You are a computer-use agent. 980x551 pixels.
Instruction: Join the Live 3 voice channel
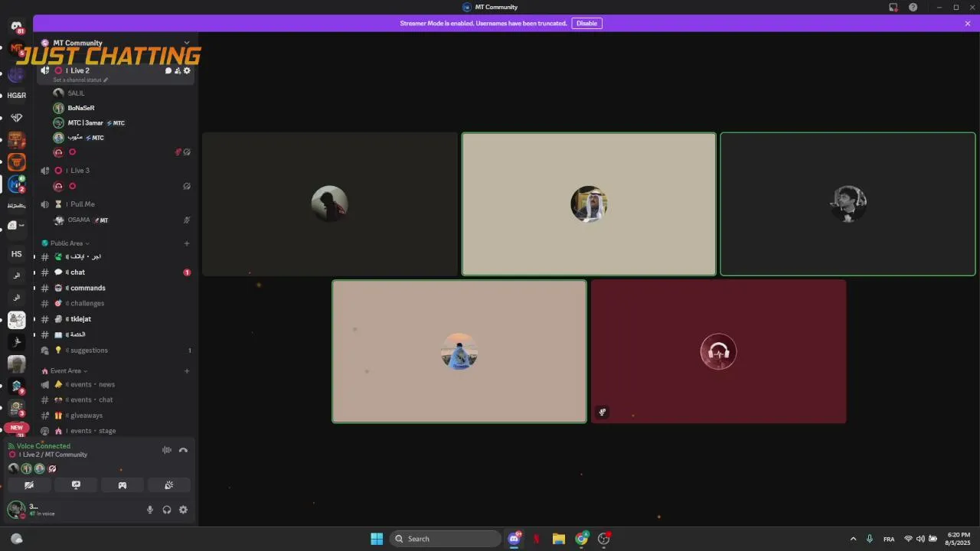pos(115,171)
